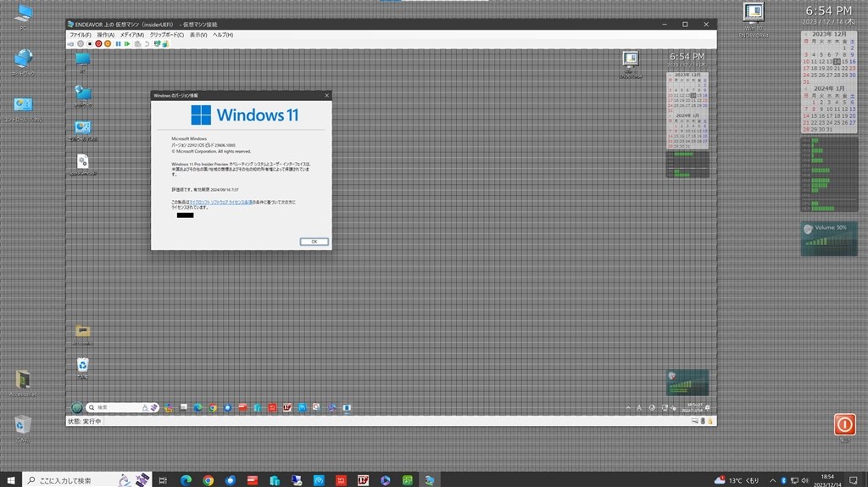Open the 表示(V) menu
Screen dimensions: 868x487
(x=198, y=35)
